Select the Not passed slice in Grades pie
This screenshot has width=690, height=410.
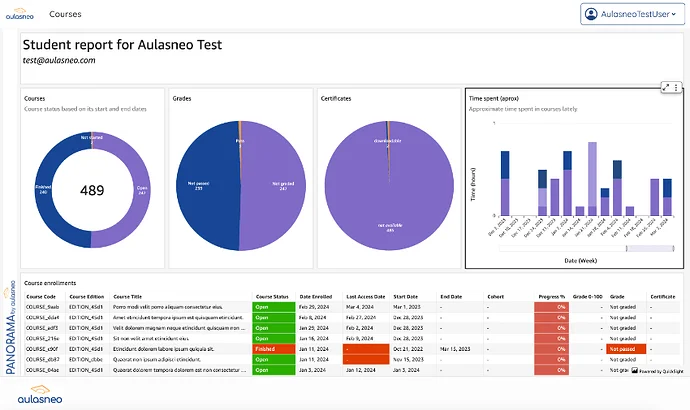click(200, 190)
